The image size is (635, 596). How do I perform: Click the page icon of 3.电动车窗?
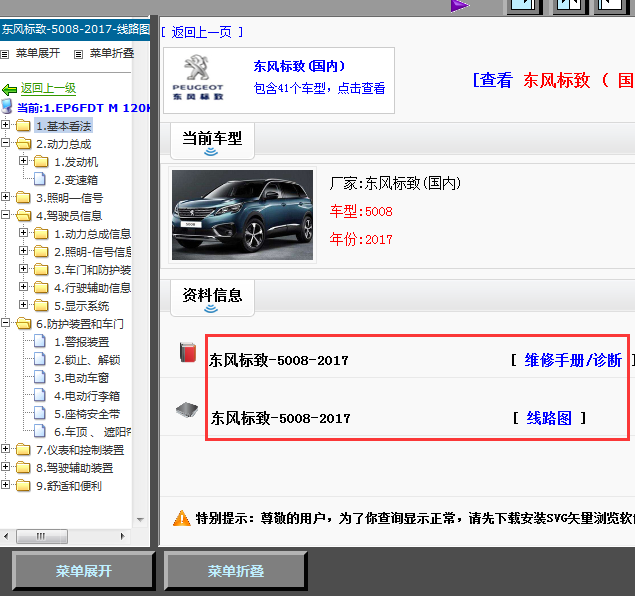(x=40, y=377)
